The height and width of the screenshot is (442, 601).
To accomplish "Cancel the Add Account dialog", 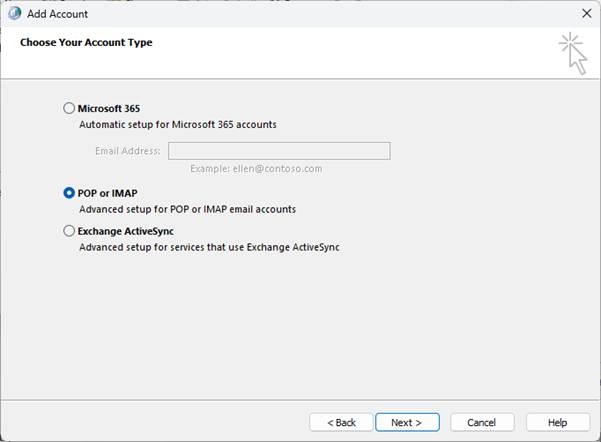I will coord(482,422).
